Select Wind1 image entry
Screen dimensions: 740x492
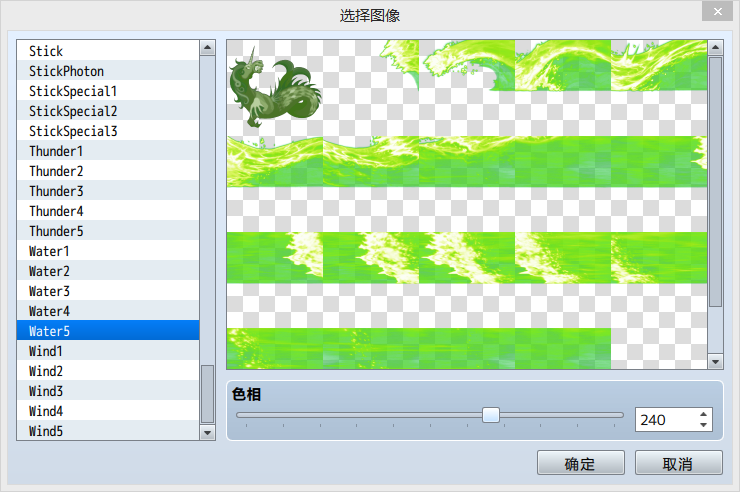[108, 351]
